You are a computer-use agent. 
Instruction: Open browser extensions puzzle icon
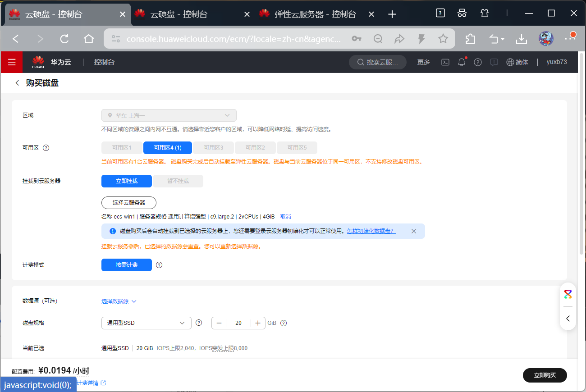pyautogui.click(x=470, y=39)
